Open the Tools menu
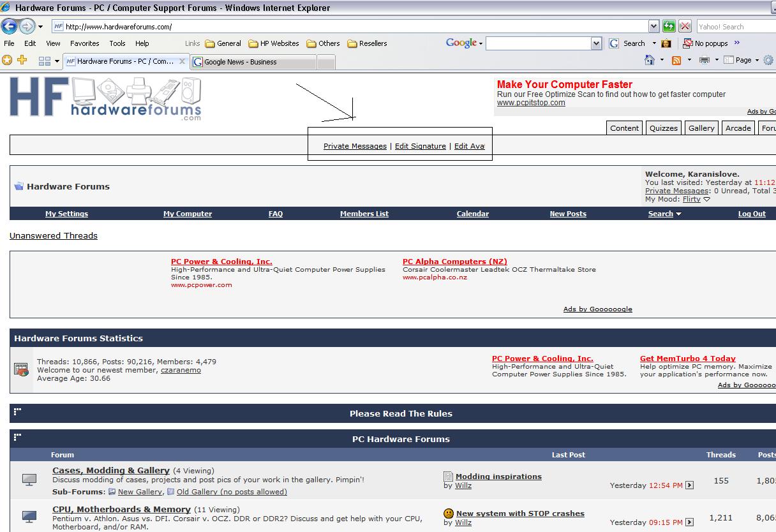This screenshot has width=776, height=532. pos(117,43)
